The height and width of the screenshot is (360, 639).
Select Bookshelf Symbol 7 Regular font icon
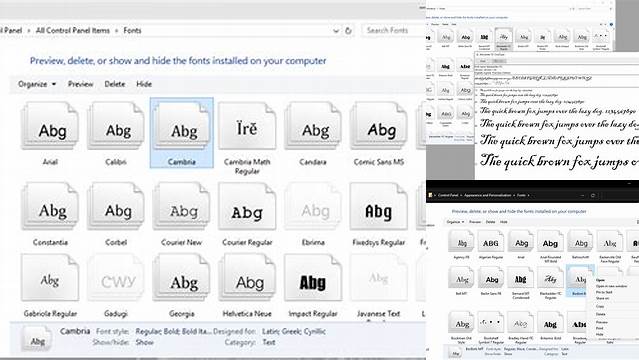(x=491, y=322)
